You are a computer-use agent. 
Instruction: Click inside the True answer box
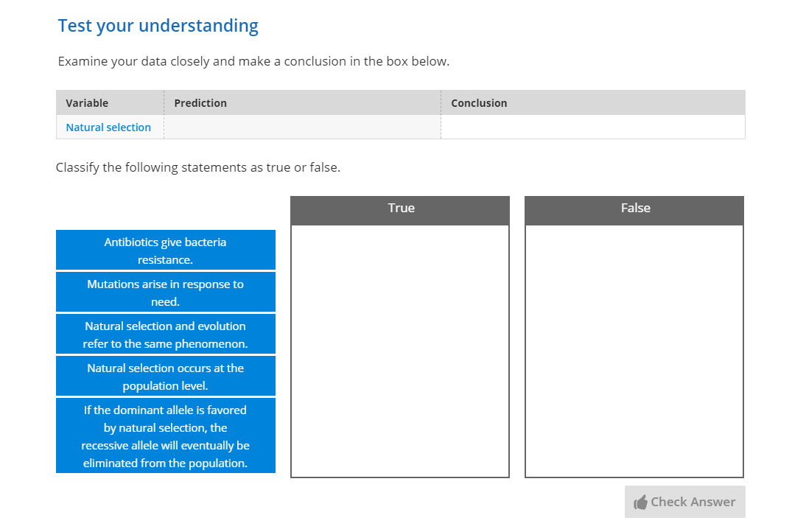pyautogui.click(x=400, y=351)
